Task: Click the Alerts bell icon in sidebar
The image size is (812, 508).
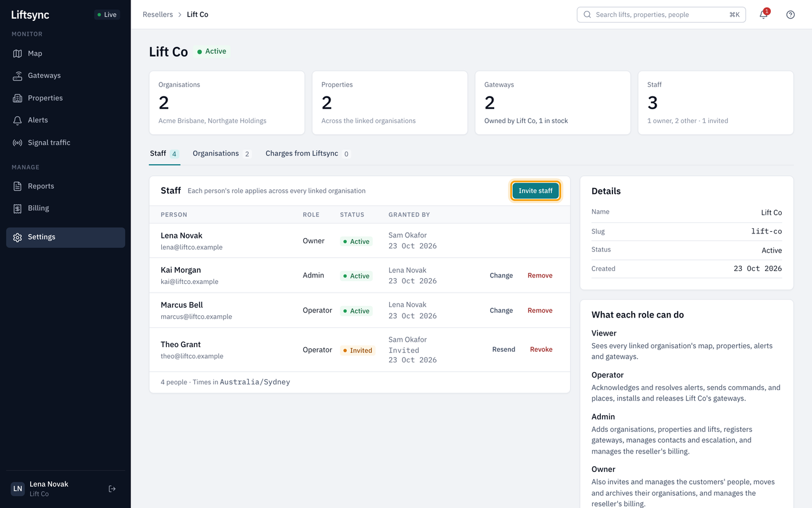Action: pos(17,120)
